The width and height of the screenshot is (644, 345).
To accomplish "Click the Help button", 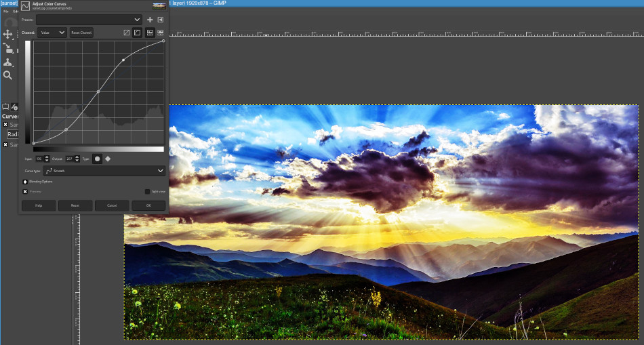I will (39, 205).
